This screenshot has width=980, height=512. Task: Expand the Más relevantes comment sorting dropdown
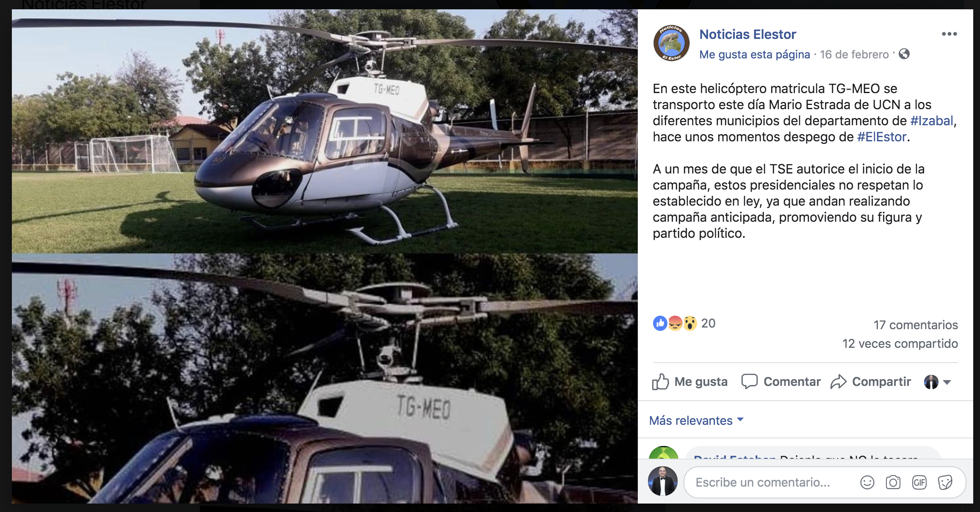coord(696,420)
